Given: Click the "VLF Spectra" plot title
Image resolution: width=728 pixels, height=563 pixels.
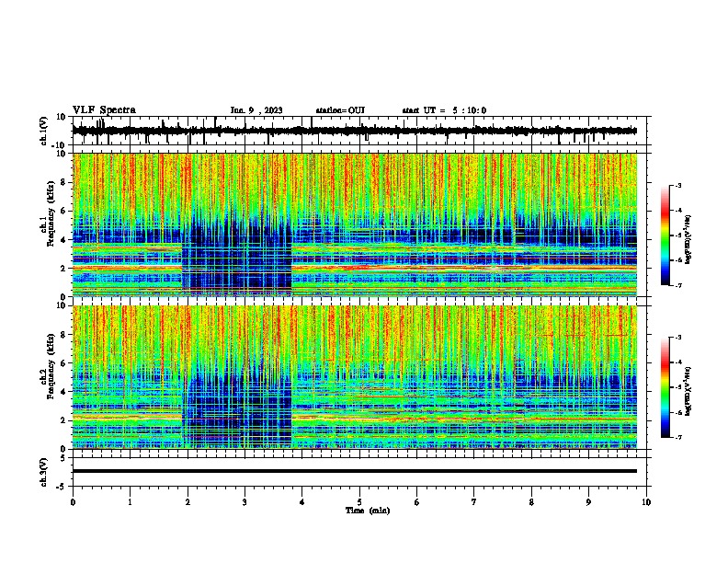Looking at the screenshot, I should coord(104,110).
